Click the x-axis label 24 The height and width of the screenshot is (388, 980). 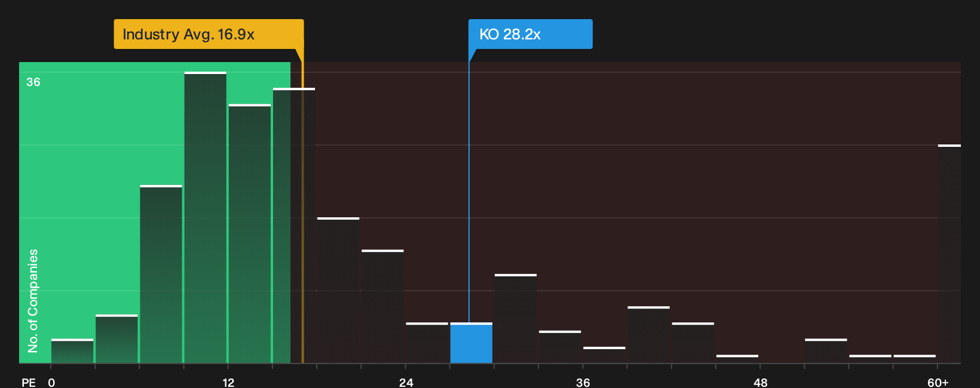click(406, 382)
